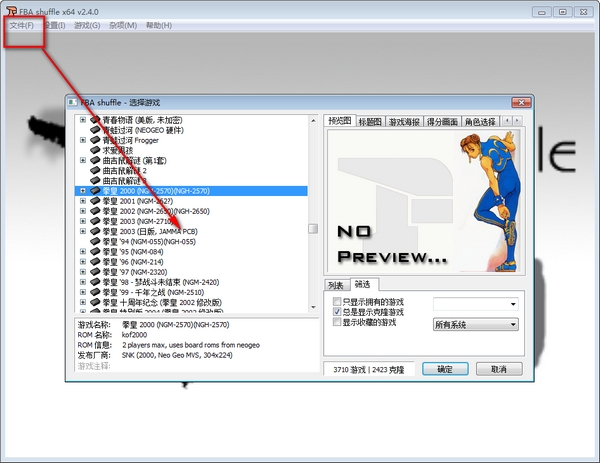Image resolution: width=600 pixels, height=463 pixels.
Task: Switch to the 游戏海报 tab
Action: pyautogui.click(x=404, y=122)
